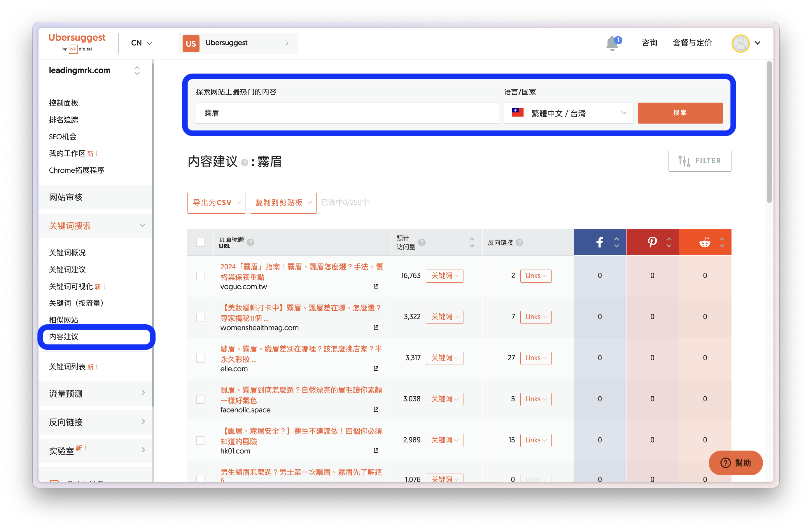The width and height of the screenshot is (812, 531).
Task: Open 关键词概况 in sidebar
Action: (x=67, y=253)
